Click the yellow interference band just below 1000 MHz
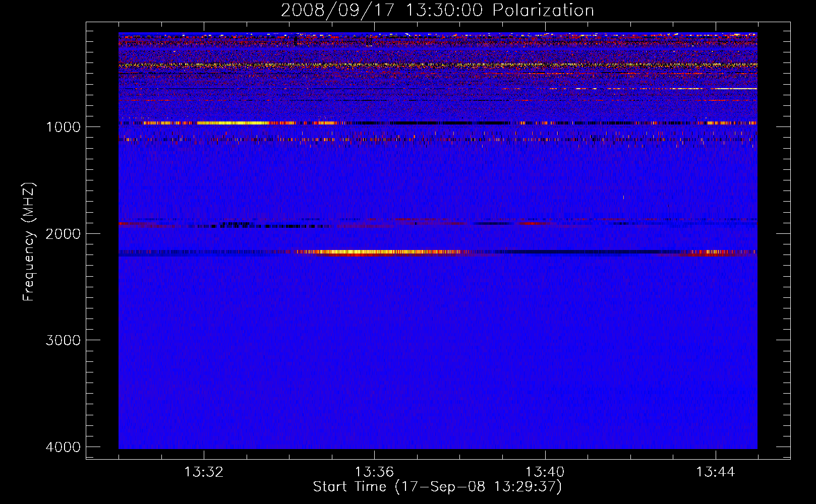 pos(232,123)
